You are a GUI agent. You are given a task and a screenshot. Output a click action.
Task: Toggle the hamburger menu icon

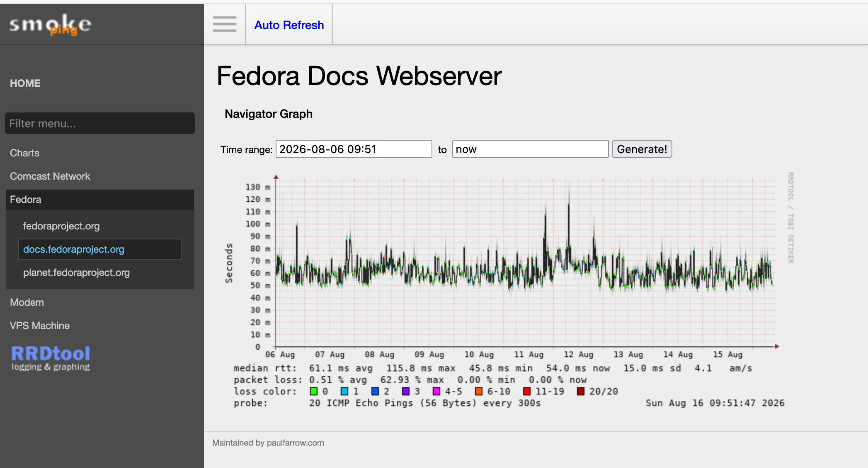point(225,24)
